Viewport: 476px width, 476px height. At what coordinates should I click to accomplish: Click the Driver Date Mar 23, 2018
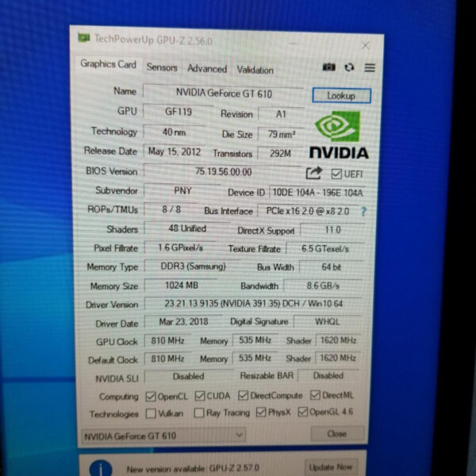pyautogui.click(x=184, y=322)
